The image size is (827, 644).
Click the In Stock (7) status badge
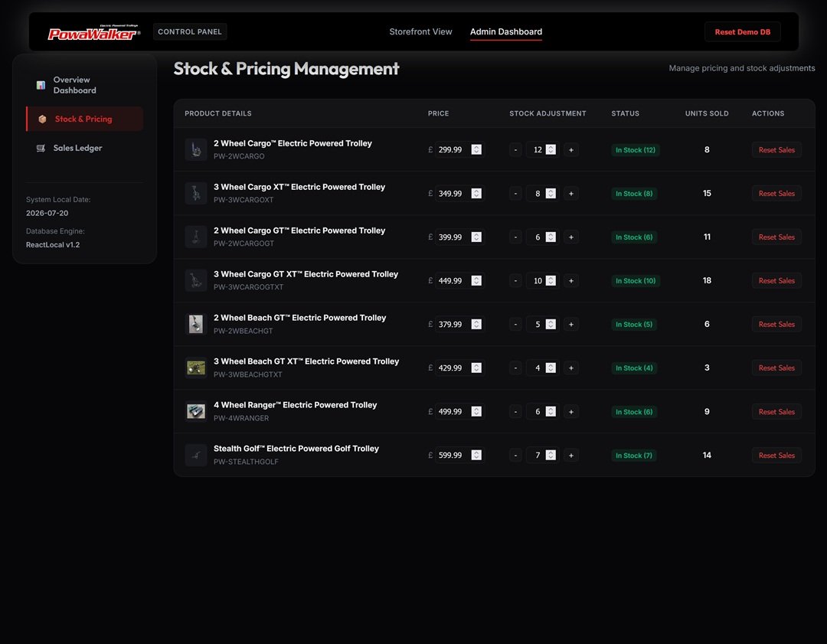[633, 455]
